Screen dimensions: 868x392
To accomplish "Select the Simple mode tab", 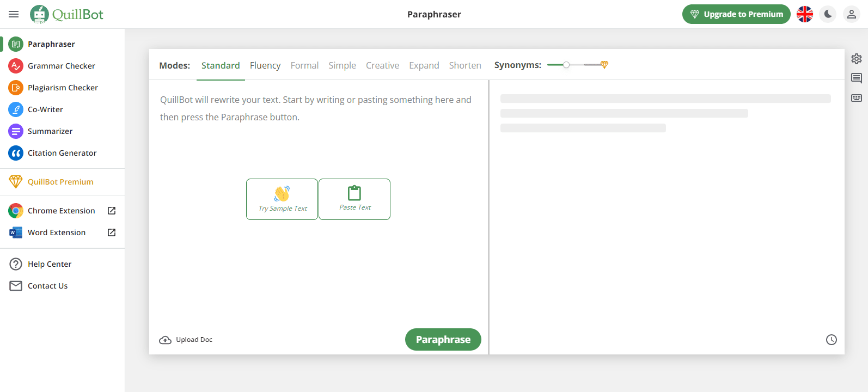I will 342,65.
